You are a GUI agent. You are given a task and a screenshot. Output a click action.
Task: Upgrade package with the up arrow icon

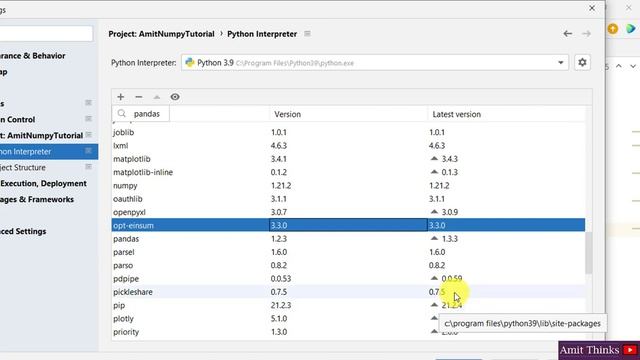[x=157, y=97]
